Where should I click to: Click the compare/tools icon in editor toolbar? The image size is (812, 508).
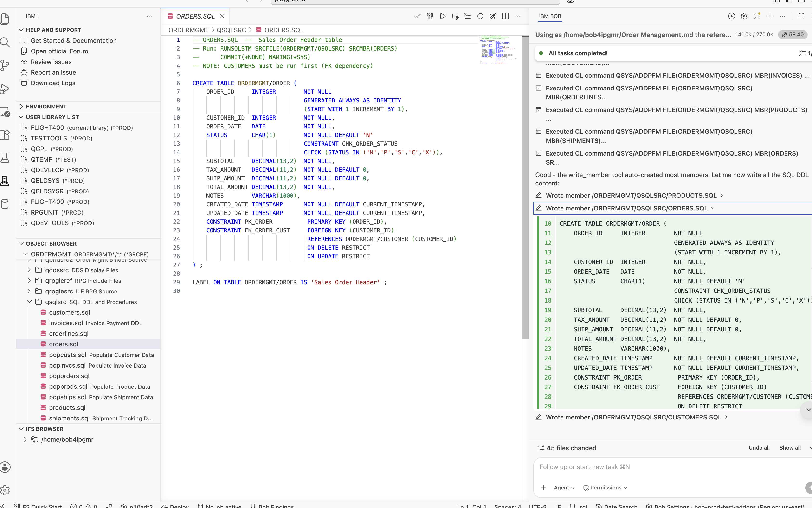430,16
